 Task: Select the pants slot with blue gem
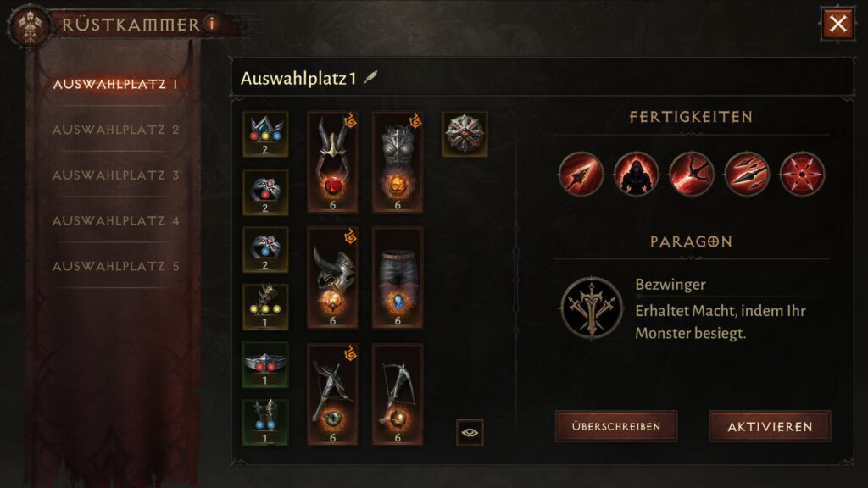tap(398, 278)
